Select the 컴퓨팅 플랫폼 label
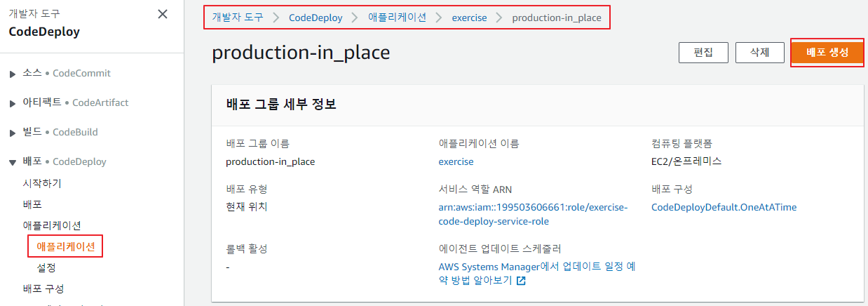 682,144
